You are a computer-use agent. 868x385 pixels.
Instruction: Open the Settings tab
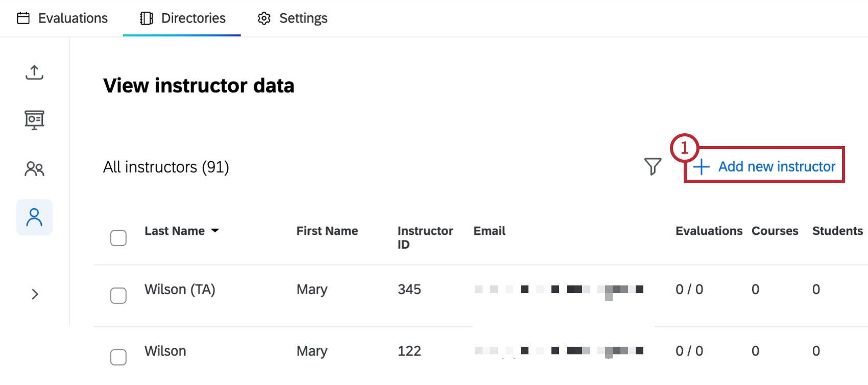coord(303,17)
